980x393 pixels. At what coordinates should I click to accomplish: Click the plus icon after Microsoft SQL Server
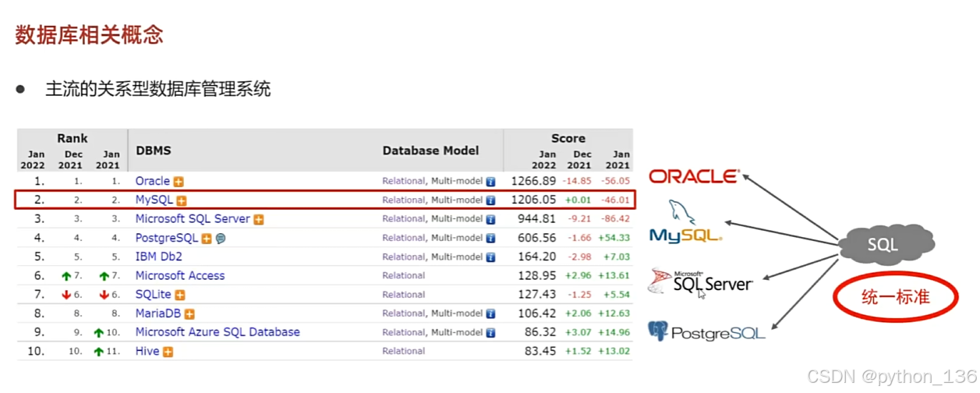click(x=259, y=220)
